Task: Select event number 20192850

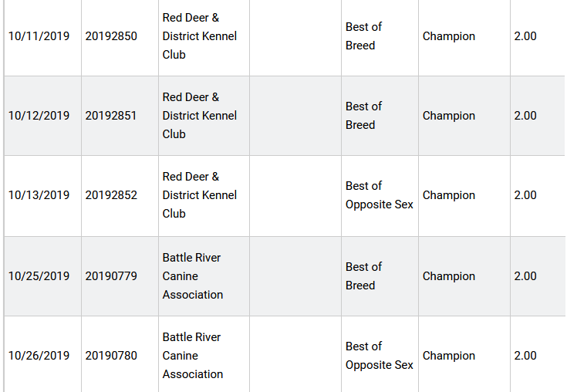Action: coord(111,36)
